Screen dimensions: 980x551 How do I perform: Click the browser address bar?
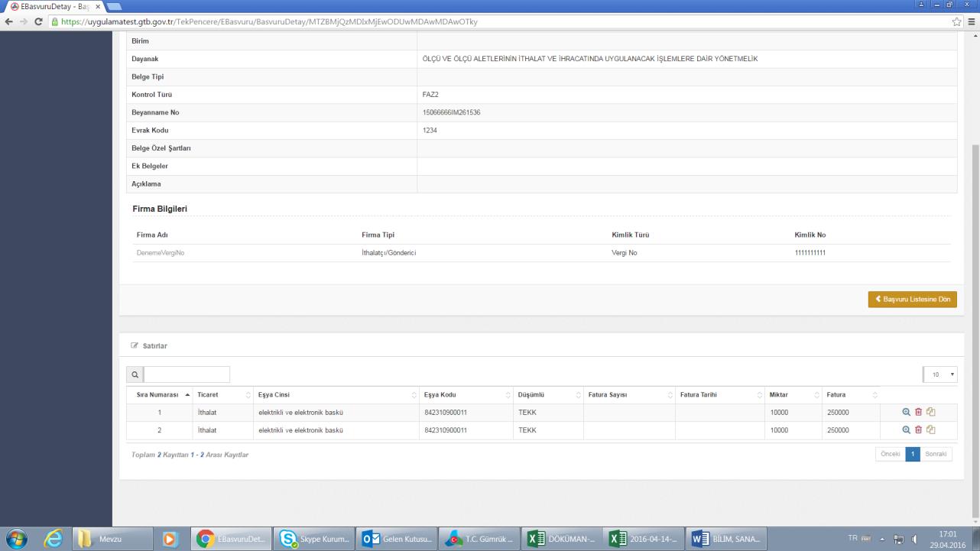tap(497, 21)
